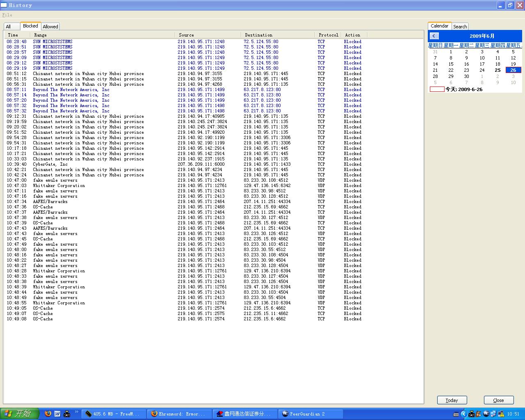
Task: Select the 10:47:00 fake emule servers row
Action: point(213,180)
